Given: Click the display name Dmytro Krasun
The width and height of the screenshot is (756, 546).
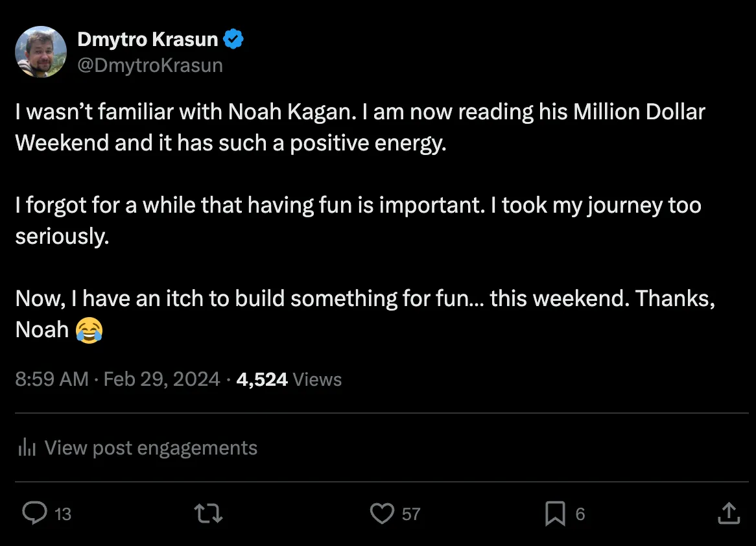Looking at the screenshot, I should pyautogui.click(x=148, y=38).
